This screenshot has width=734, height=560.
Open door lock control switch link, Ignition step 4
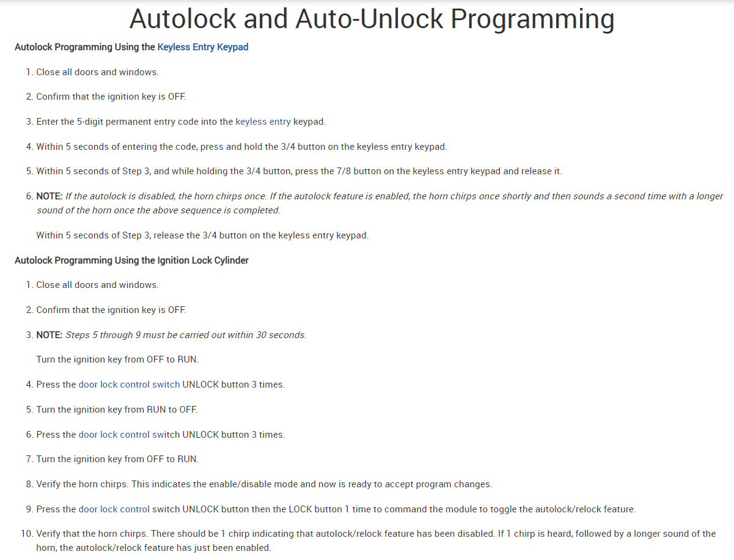point(129,385)
